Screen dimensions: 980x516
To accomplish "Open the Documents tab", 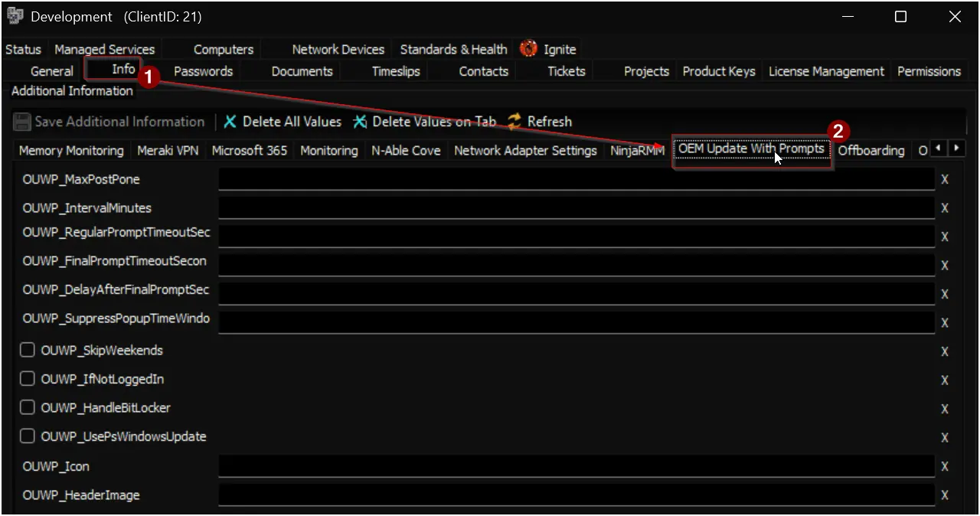I will click(302, 71).
